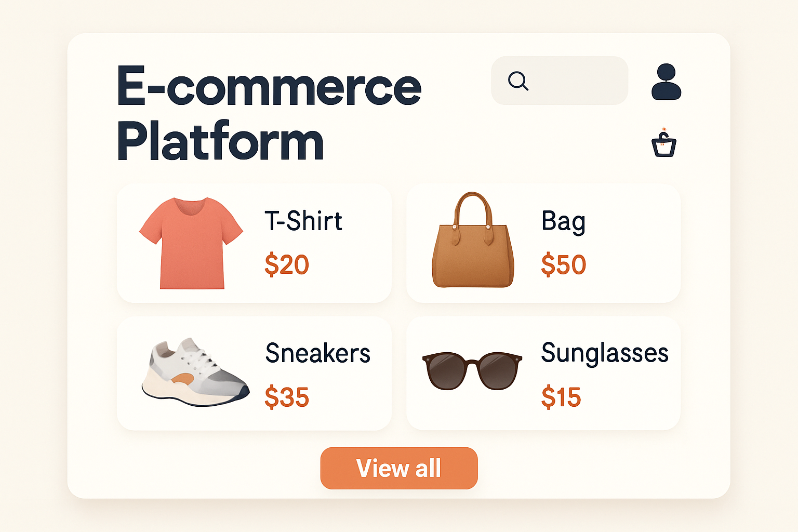Screen dimensions: 798x532
Task: Open the Sunglasses product title
Action: [604, 353]
